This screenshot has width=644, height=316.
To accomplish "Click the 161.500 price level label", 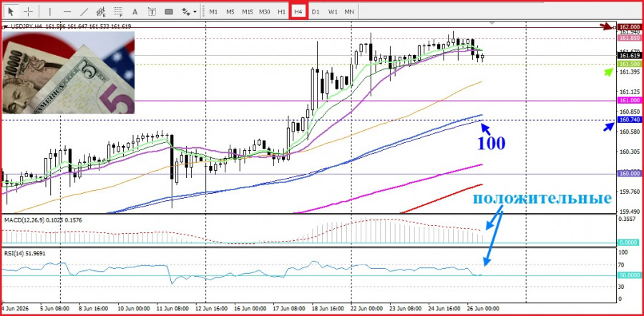I will click(629, 64).
